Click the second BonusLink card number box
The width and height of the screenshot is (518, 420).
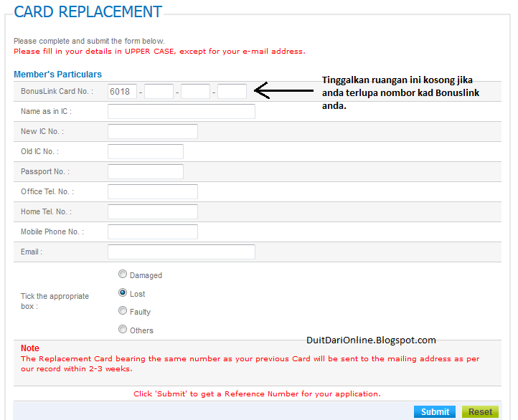159,92
